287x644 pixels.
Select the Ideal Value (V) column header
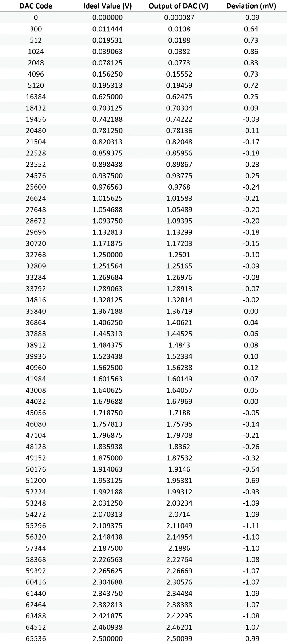(107, 6)
